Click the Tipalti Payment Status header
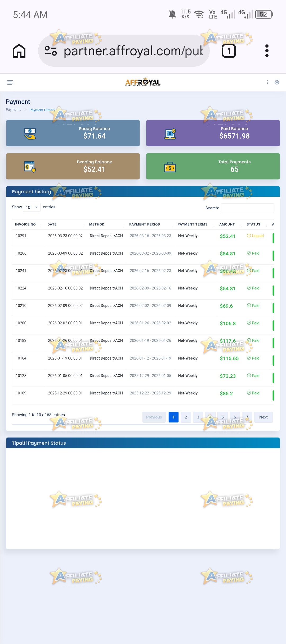Viewport: 286px width, 644px height. [x=143, y=443]
